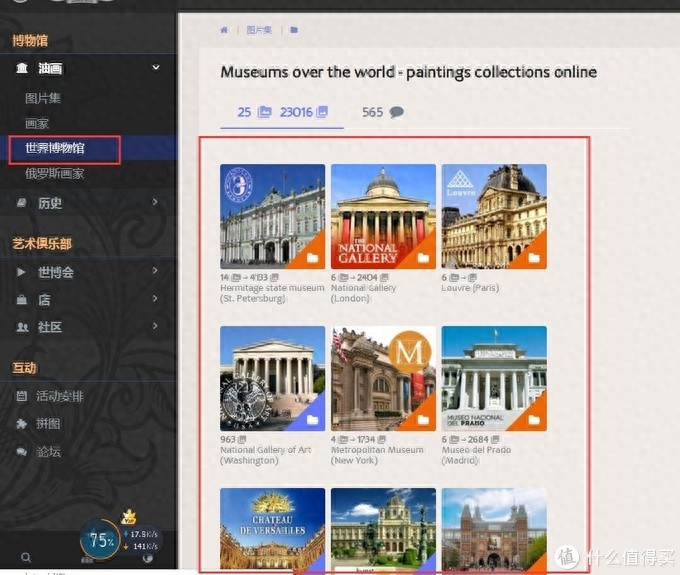Click the calendar icon for 活动安排

[x=21, y=396]
